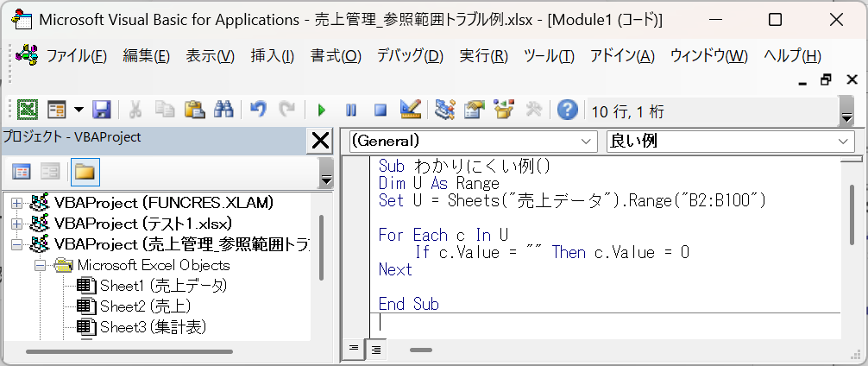Image resolution: width=868 pixels, height=366 pixels.
Task: Run the macro with the green play icon
Action: point(321,110)
